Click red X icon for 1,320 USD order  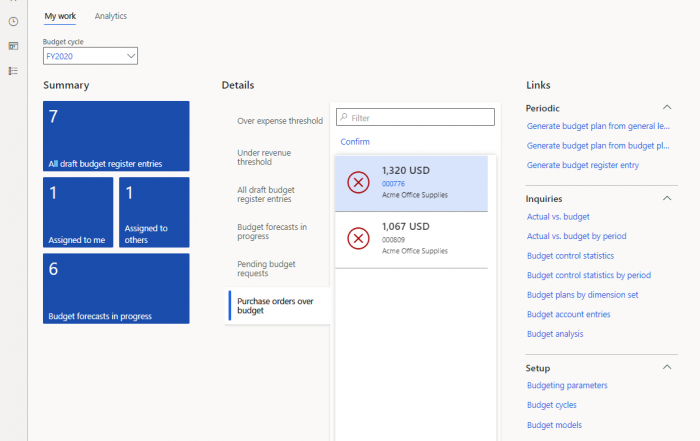358,182
